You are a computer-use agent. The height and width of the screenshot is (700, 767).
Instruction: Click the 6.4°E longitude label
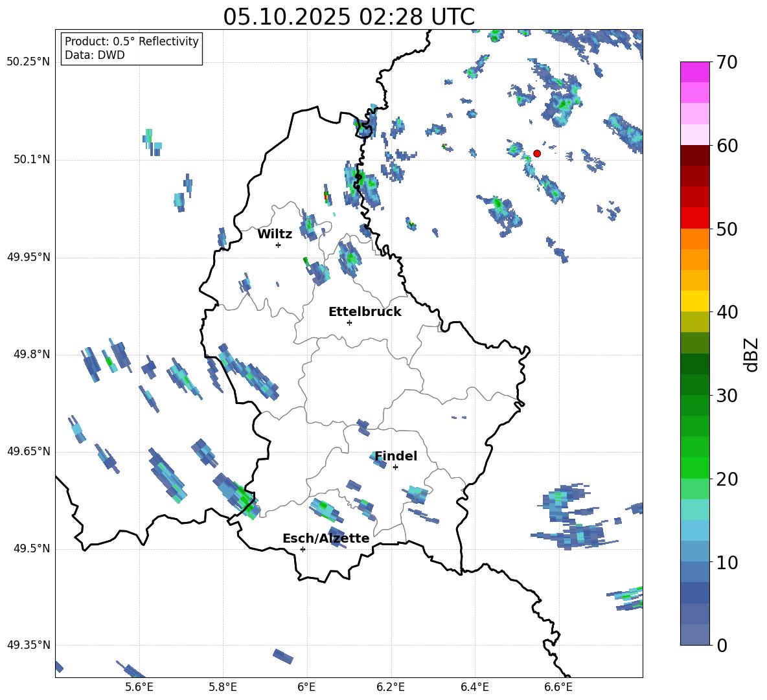click(474, 687)
